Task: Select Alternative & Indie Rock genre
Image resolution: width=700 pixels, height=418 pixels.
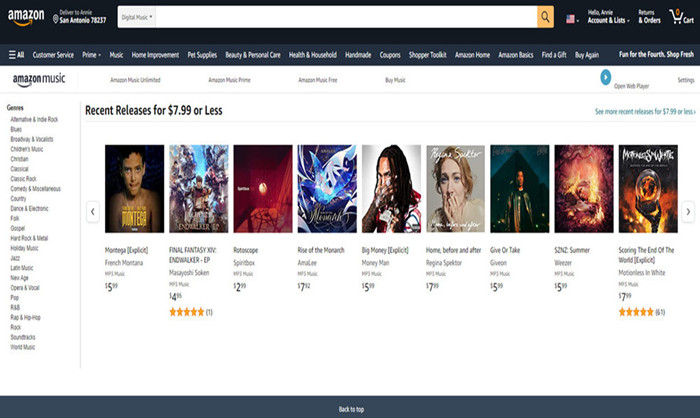Action: [x=34, y=119]
